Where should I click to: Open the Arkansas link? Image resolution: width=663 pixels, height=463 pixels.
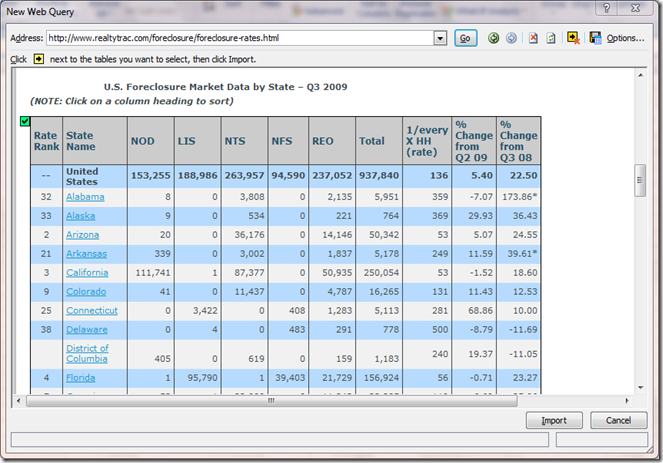pyautogui.click(x=86, y=254)
